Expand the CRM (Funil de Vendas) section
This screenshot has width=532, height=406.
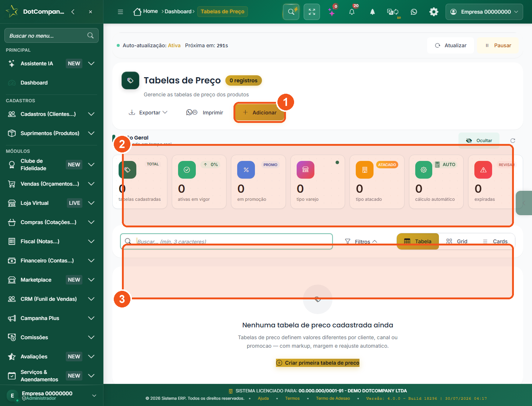click(91, 299)
